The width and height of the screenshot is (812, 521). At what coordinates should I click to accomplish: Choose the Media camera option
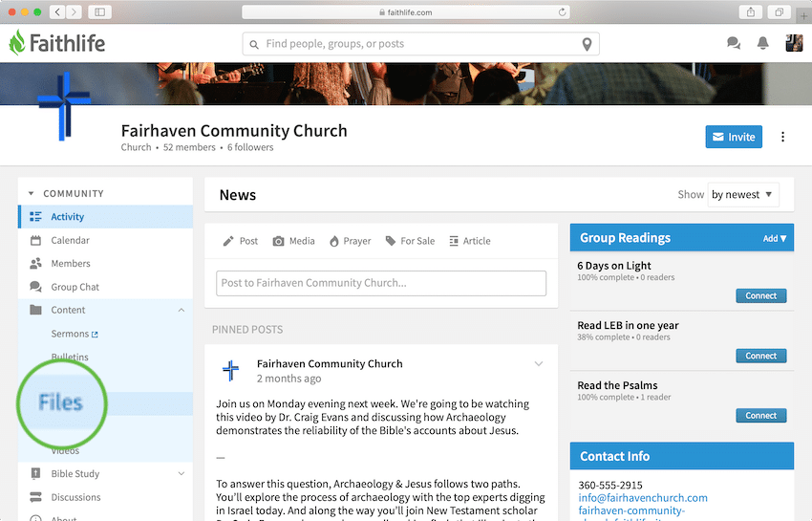point(293,241)
